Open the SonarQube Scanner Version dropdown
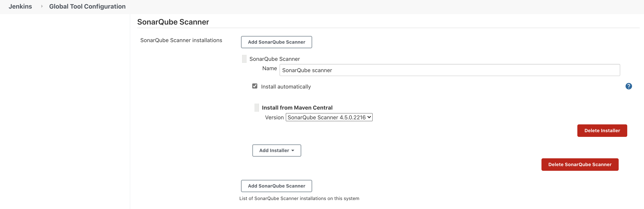The image size is (644, 209). click(x=329, y=117)
